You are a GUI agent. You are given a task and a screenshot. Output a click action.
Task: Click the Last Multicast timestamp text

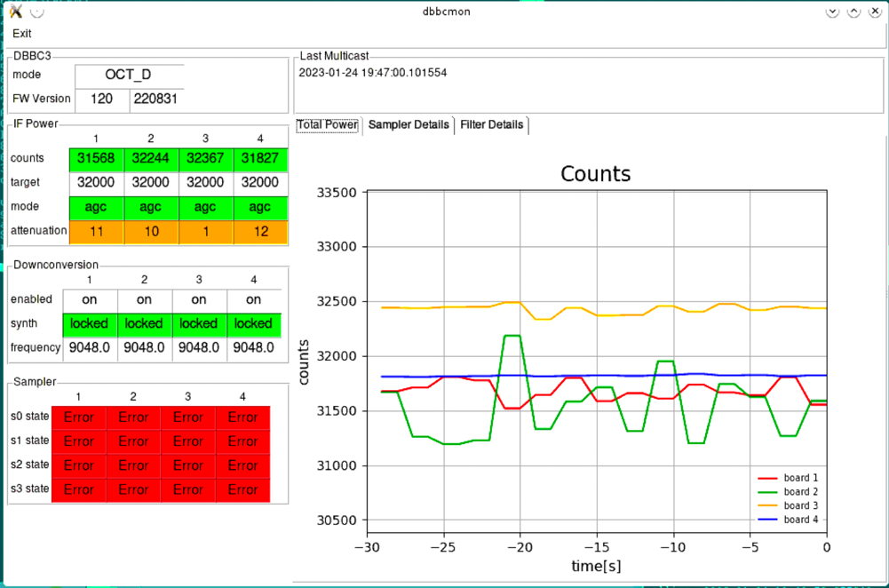(x=372, y=73)
